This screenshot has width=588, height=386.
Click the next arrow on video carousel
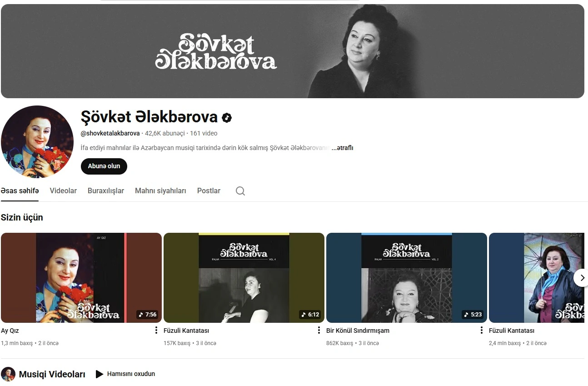582,277
